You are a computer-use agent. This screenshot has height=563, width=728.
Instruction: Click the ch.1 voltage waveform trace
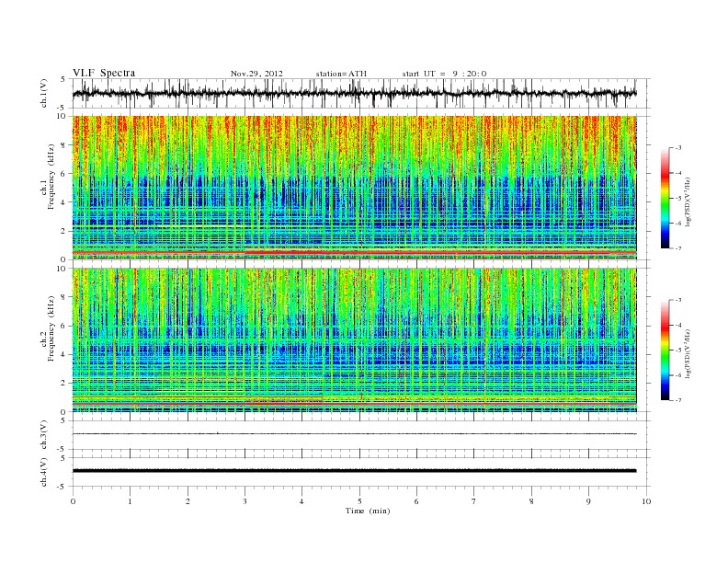point(354,93)
